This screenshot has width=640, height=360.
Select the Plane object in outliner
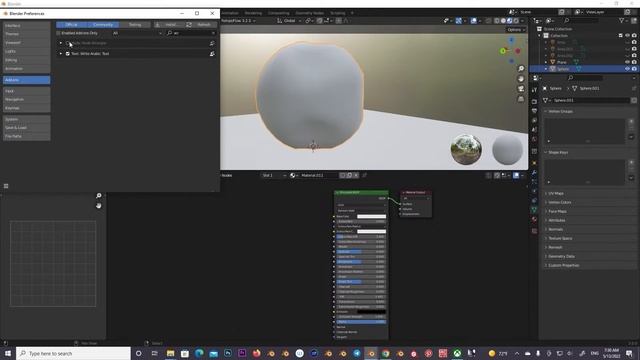click(x=562, y=62)
